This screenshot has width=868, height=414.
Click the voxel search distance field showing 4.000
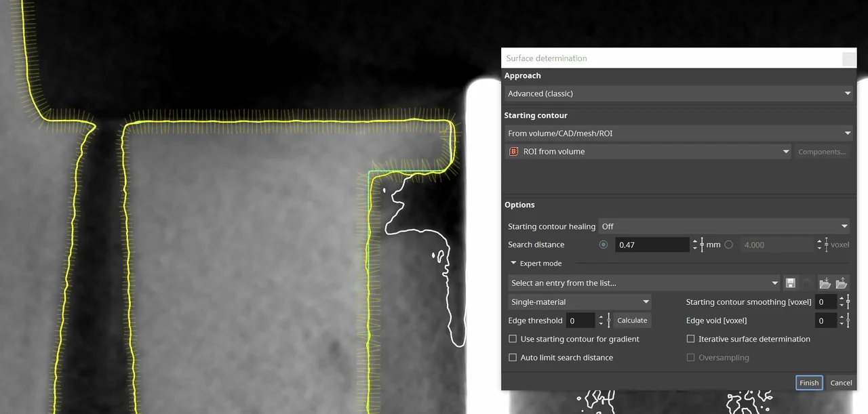click(x=777, y=245)
